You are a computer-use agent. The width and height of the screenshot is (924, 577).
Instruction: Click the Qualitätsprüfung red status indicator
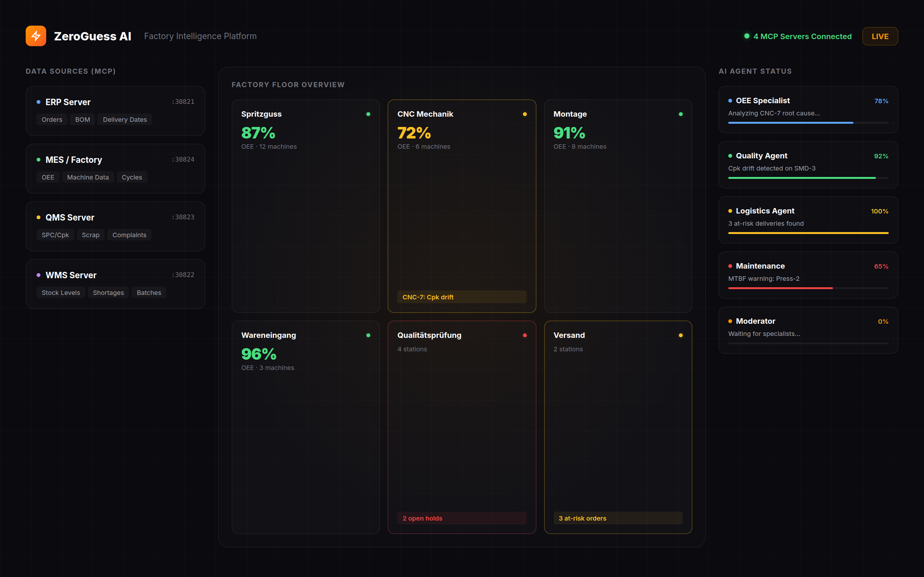coord(525,335)
